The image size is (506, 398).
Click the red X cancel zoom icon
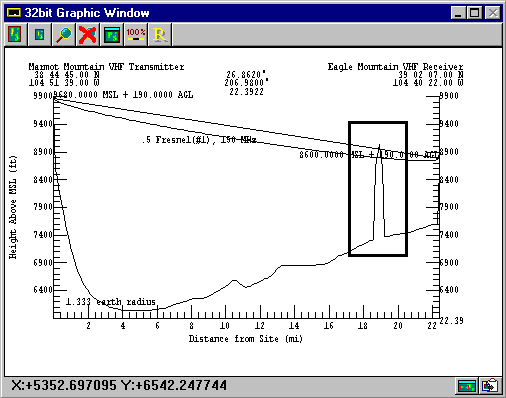tap(88, 34)
